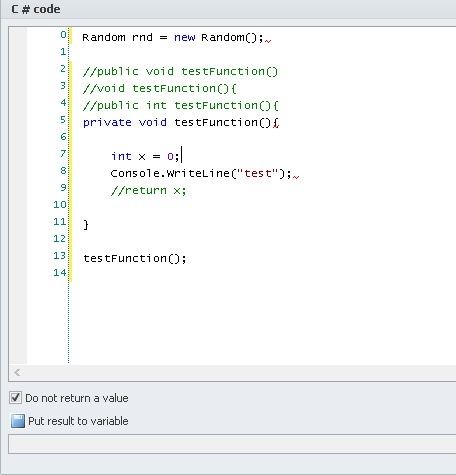Image resolution: width=456 pixels, height=475 pixels.
Task: Click the closing brace on line 11
Action: point(86,225)
